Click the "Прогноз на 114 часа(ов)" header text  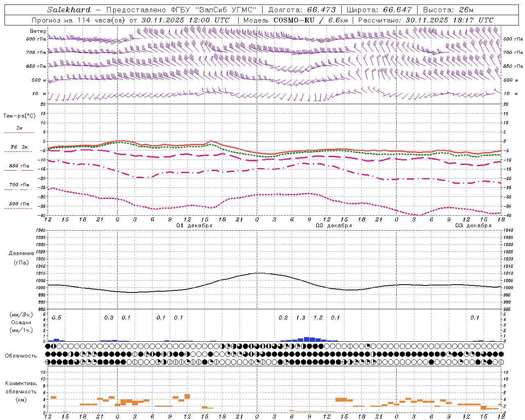click(78, 20)
